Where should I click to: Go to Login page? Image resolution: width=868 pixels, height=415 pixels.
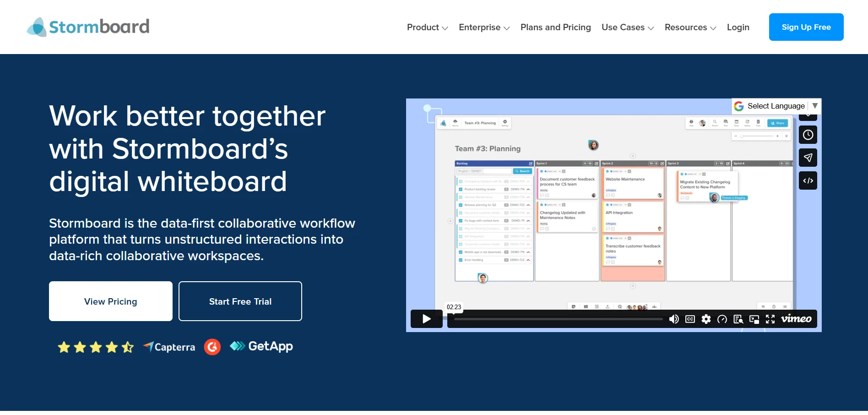(x=738, y=27)
